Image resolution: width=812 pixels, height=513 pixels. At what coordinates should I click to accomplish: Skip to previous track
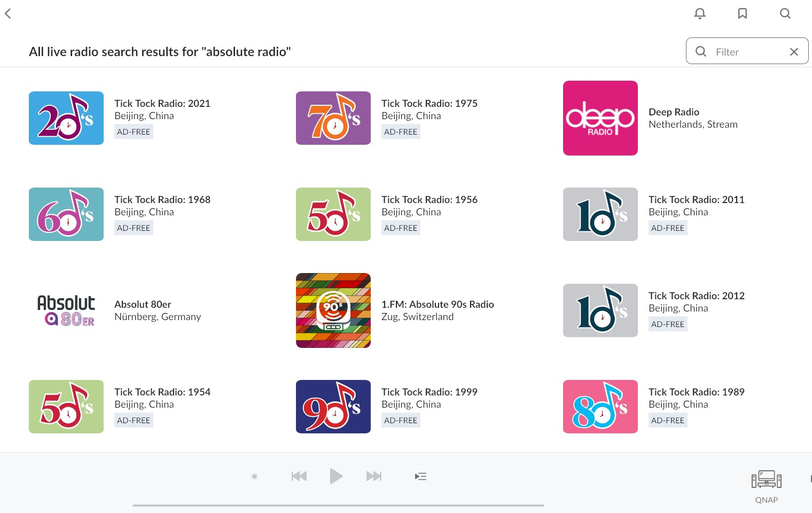pyautogui.click(x=299, y=476)
